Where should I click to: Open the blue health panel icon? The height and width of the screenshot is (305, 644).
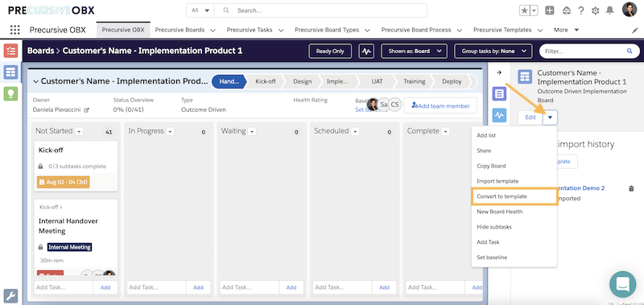(499, 115)
